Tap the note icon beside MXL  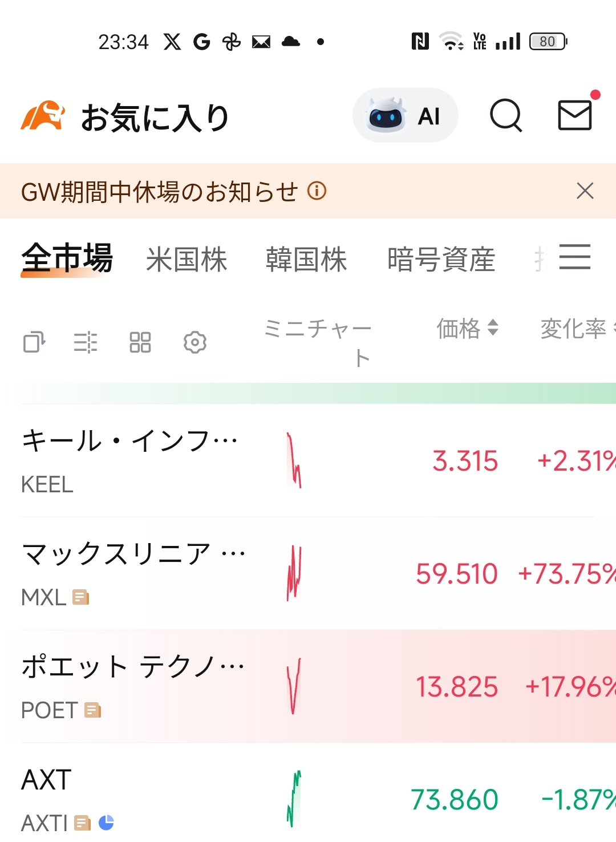coord(81,597)
